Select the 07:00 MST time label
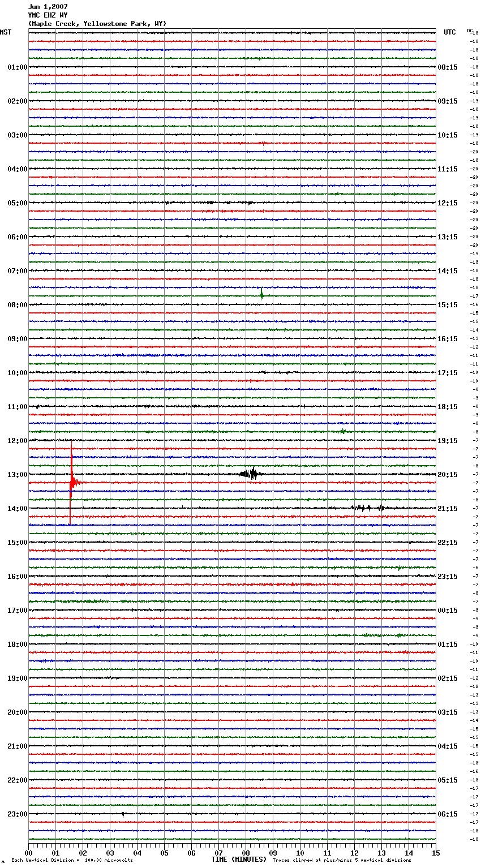Screen dimensions: 481x868 tap(17, 271)
